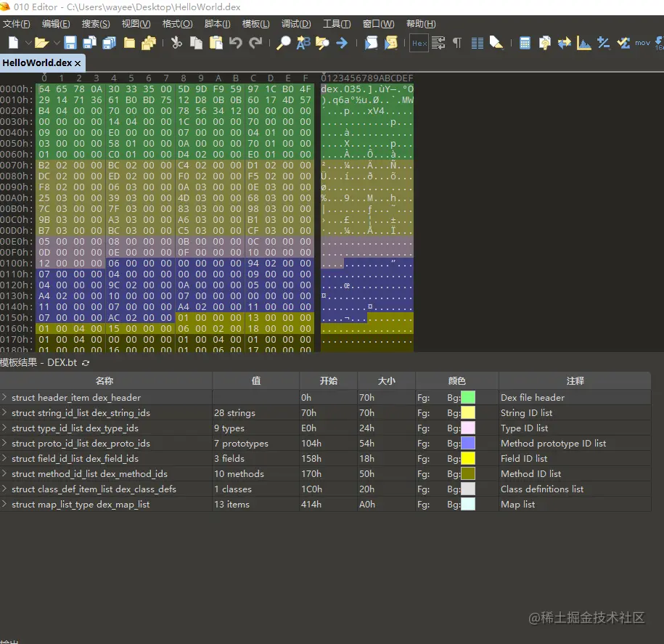This screenshot has width=664, height=644.
Task: Open the 工具(T) menu
Action: (337, 24)
